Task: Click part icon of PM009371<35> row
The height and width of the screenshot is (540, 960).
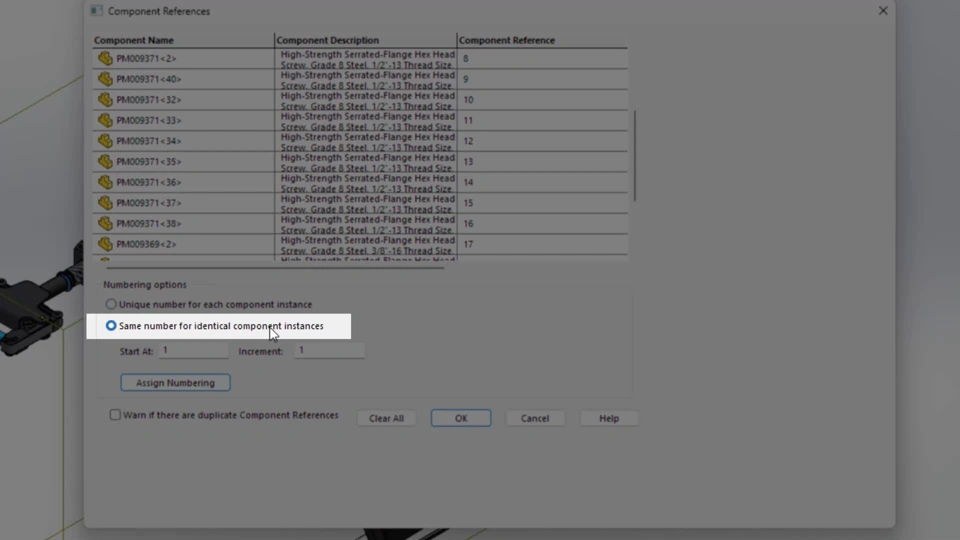Action: coord(105,162)
